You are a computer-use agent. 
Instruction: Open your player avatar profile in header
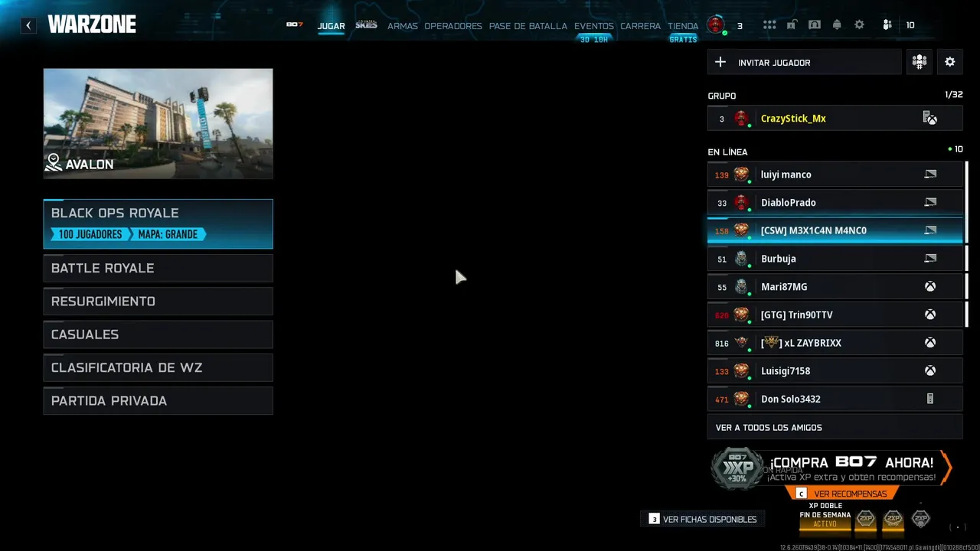pyautogui.click(x=715, y=25)
